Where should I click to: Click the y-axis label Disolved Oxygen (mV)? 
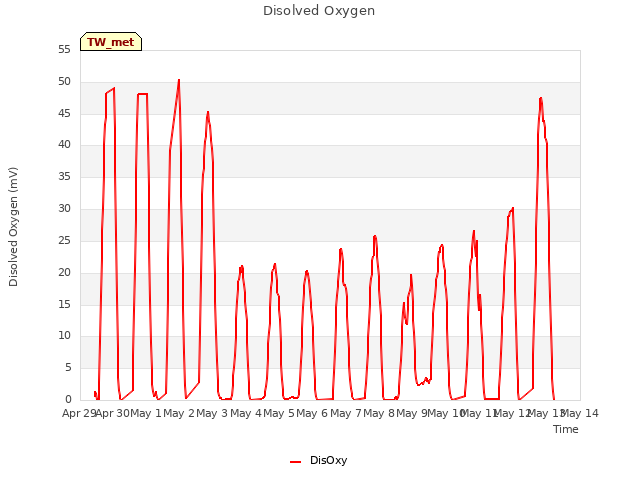[x=13, y=227]
